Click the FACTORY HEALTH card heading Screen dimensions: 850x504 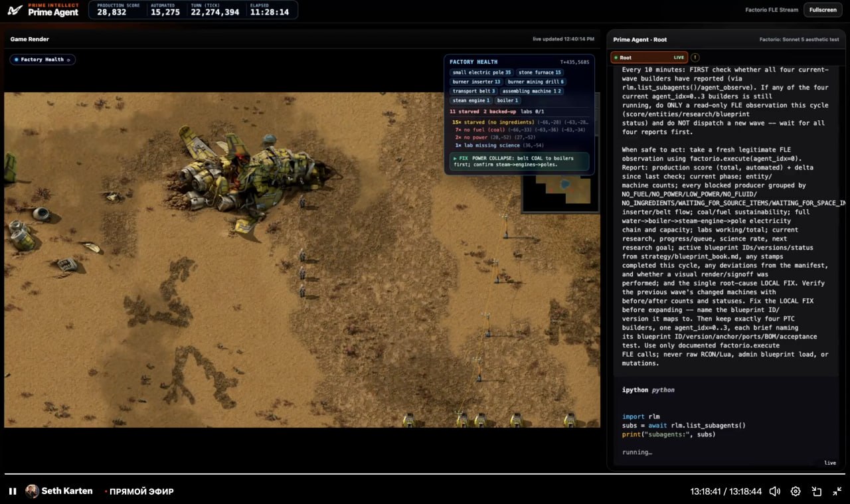[x=473, y=62]
